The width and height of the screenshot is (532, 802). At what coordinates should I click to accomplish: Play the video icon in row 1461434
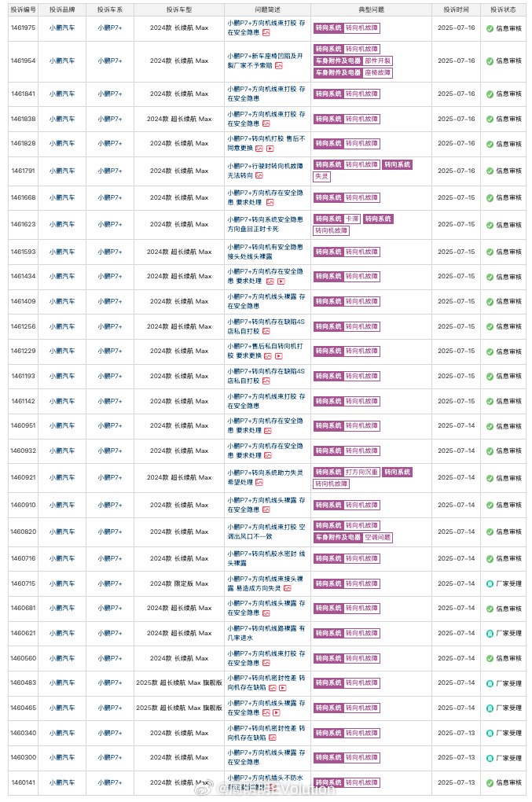281,281
